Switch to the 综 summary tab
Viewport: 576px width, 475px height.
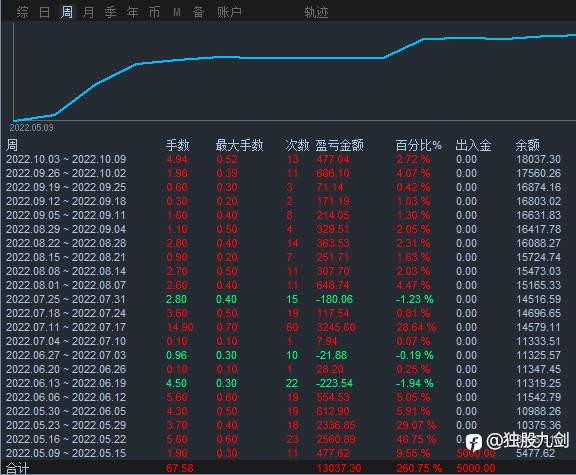click(x=22, y=12)
